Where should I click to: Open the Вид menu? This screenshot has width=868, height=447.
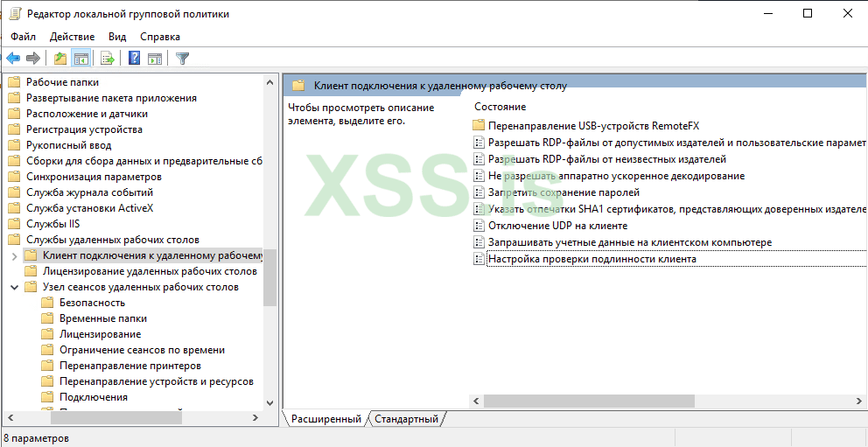coord(117,37)
